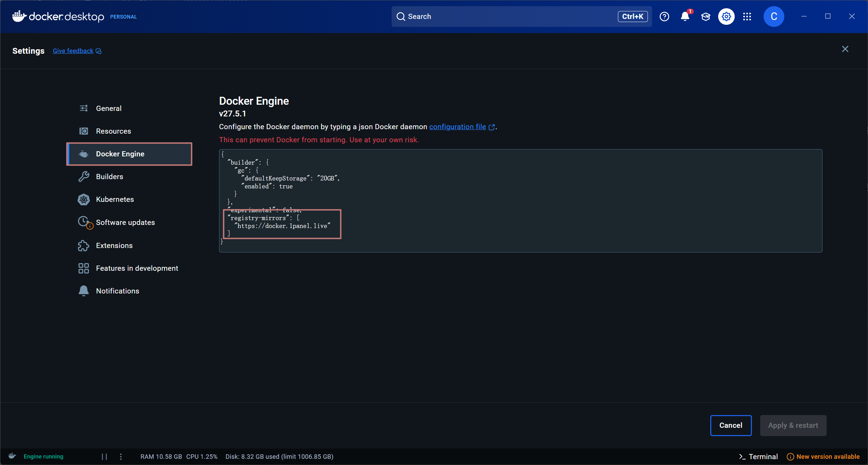Click the search magnifier icon

pyautogui.click(x=401, y=17)
